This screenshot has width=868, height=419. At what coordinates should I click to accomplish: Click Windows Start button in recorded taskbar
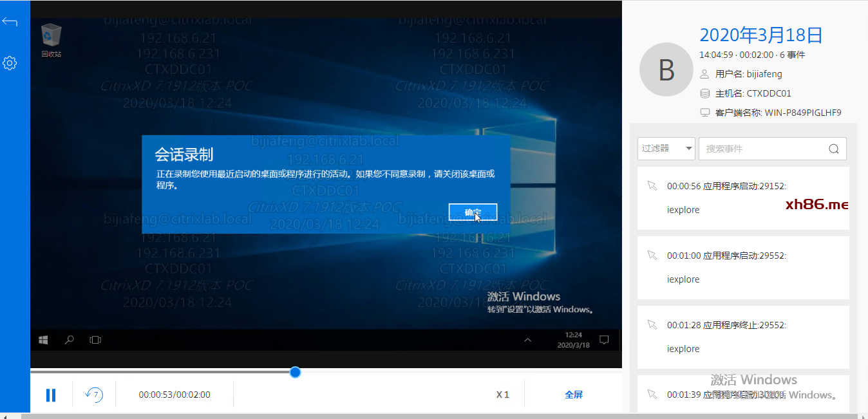point(44,340)
